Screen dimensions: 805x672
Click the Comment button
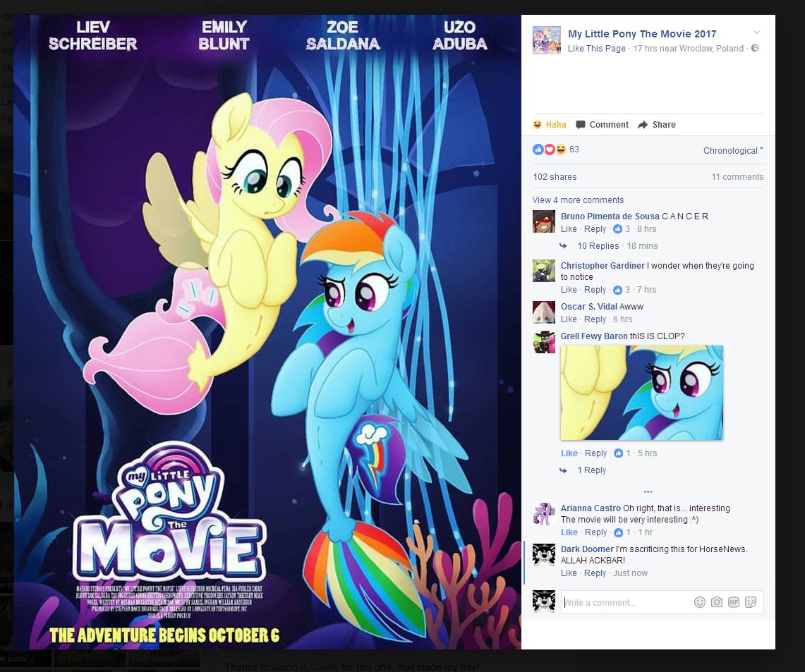[x=603, y=125]
